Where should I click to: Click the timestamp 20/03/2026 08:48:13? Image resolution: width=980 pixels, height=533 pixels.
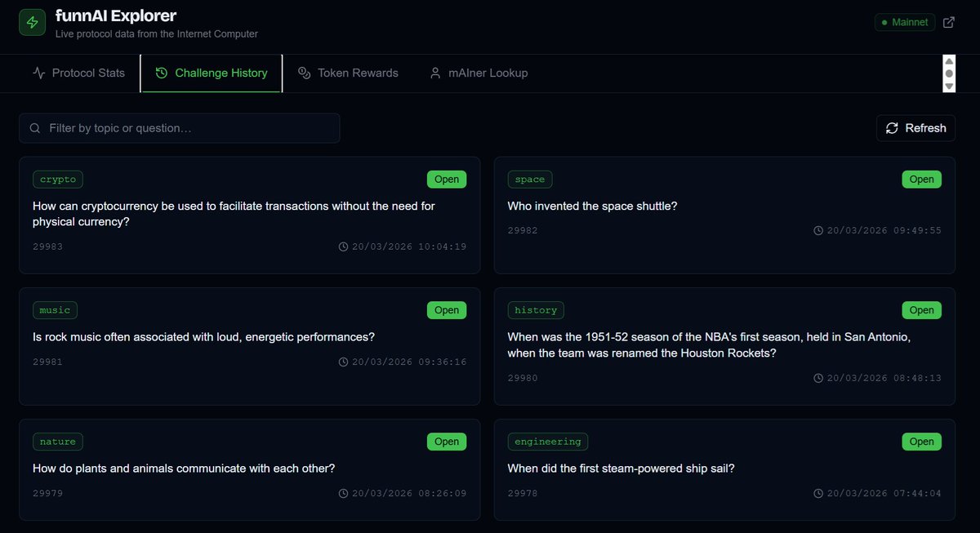pos(878,378)
